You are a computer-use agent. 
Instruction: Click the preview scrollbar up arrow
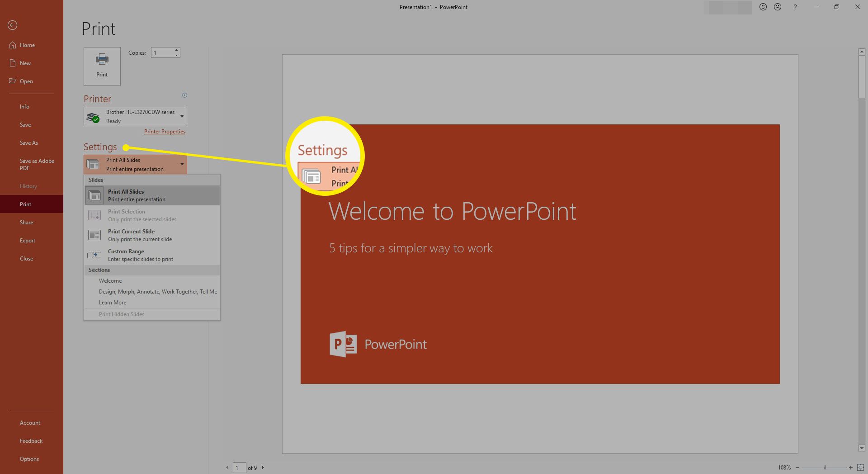(x=862, y=52)
